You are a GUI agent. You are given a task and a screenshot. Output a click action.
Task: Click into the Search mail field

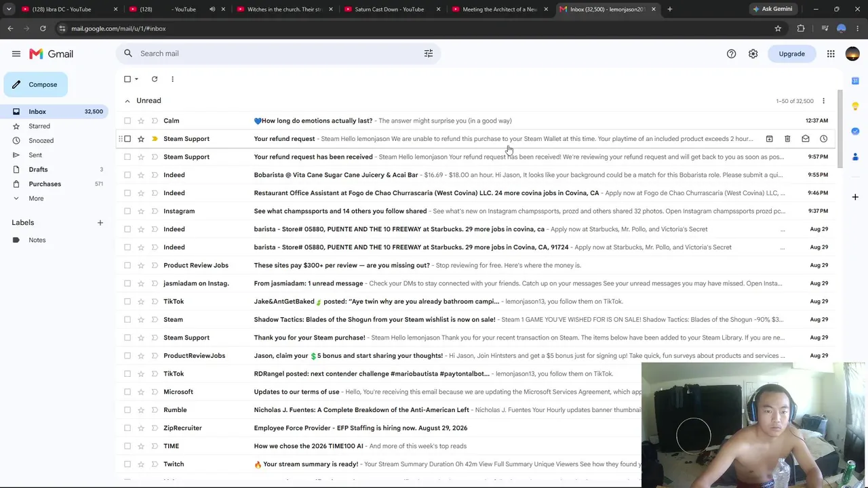(x=278, y=54)
